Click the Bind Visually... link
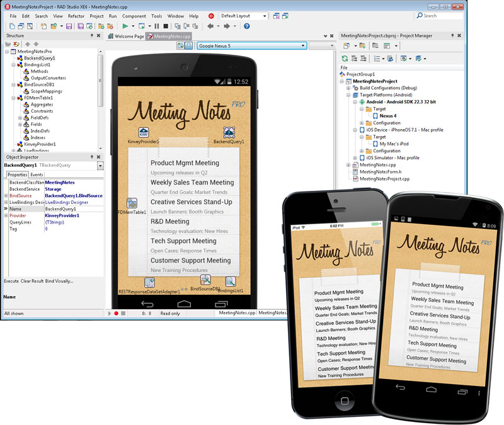Image resolution: width=504 pixels, height=425 pixels. click(59, 281)
